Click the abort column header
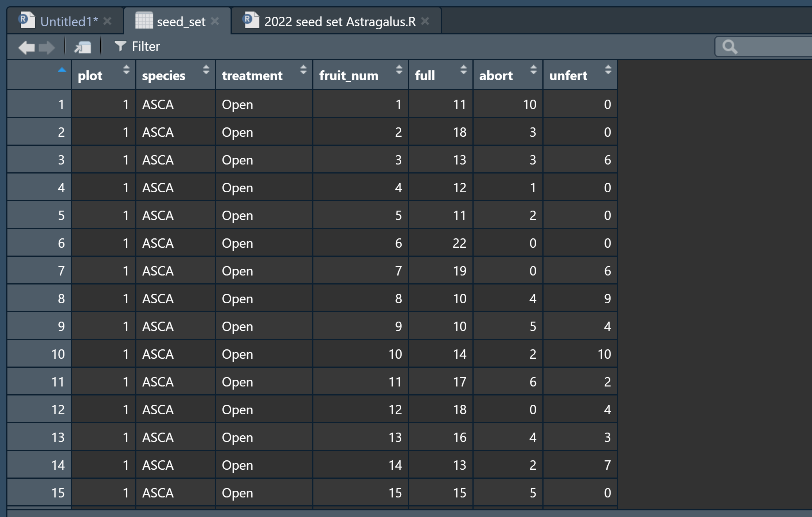This screenshot has width=812, height=517. click(495, 75)
